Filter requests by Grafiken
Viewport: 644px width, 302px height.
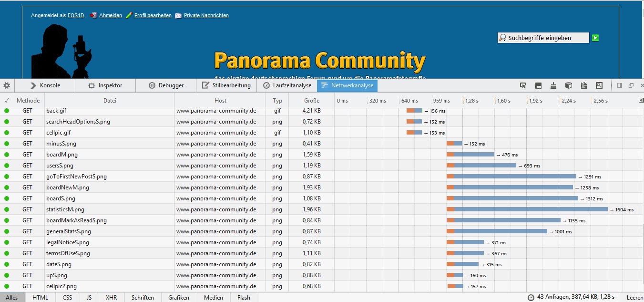point(179,297)
